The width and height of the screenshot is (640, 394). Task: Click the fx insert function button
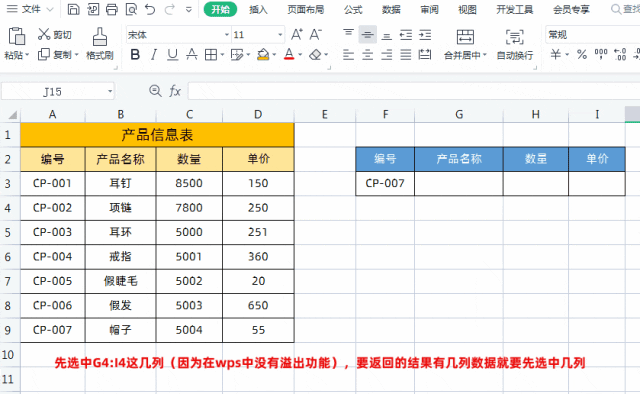click(175, 91)
